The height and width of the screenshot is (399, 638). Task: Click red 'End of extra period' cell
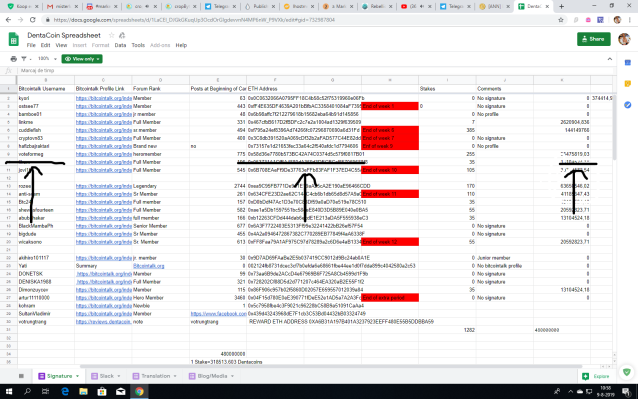tap(390, 298)
